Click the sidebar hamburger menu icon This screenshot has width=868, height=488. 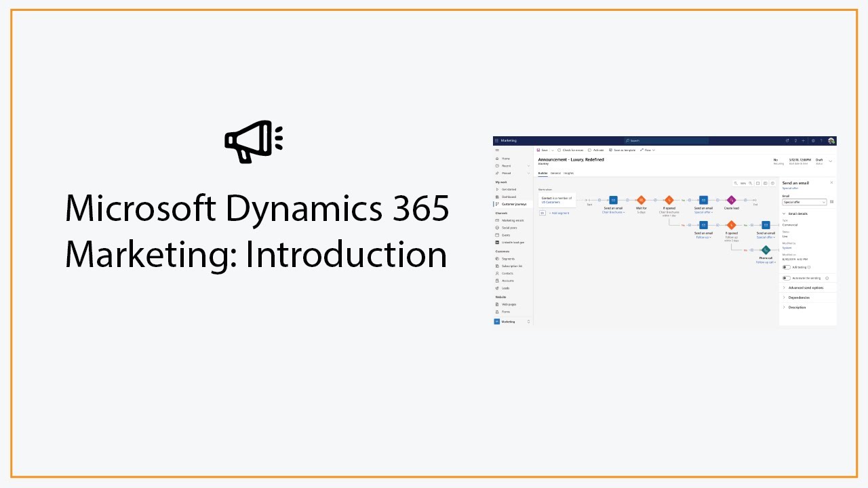pyautogui.click(x=497, y=150)
